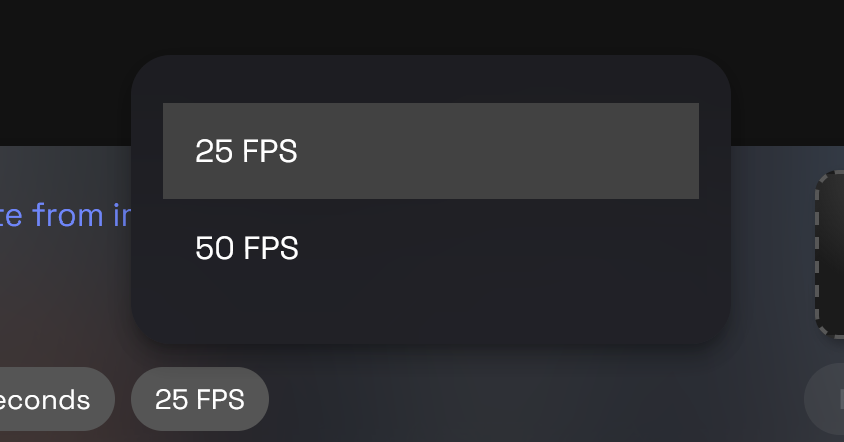Screen dimensions: 844x442
Task: Keep the highlighted 25 FPS entry
Action: point(430,151)
